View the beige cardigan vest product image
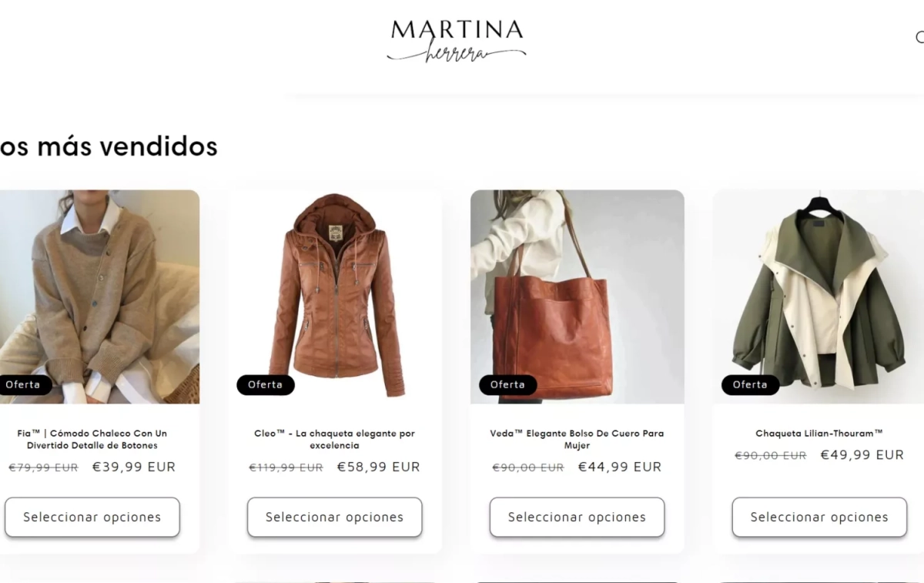The height and width of the screenshot is (583, 924). click(x=99, y=297)
